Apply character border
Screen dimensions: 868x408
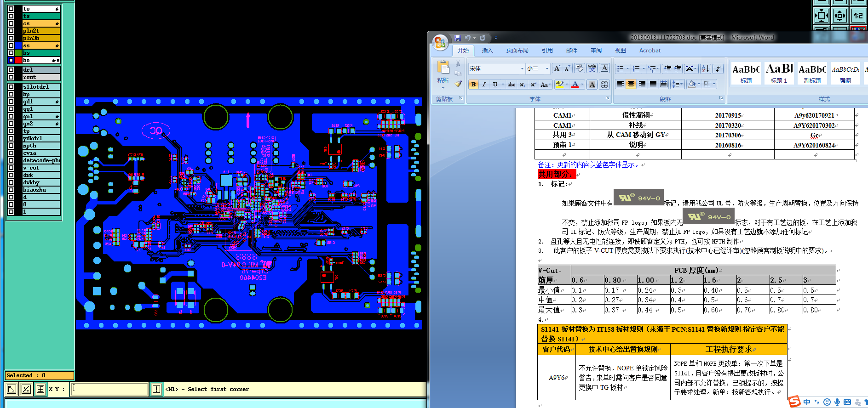pos(604,68)
